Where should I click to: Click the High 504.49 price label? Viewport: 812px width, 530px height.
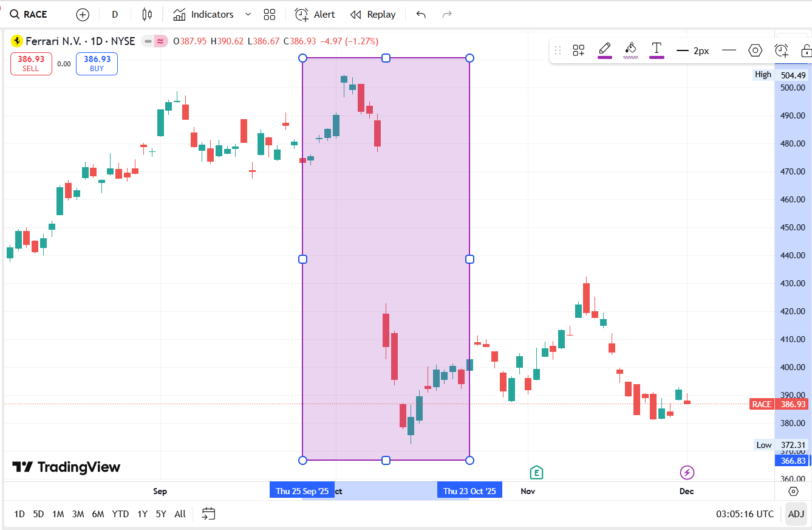(x=781, y=75)
